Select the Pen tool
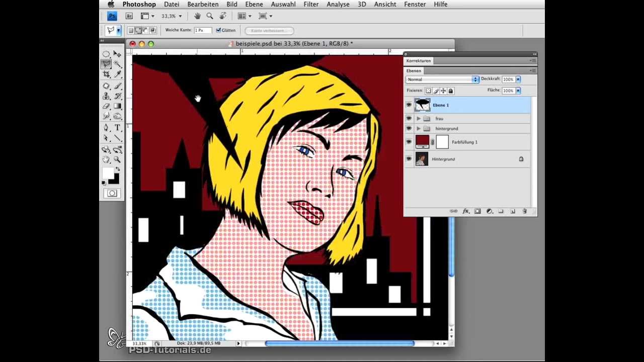644x362 pixels. pos(106,128)
